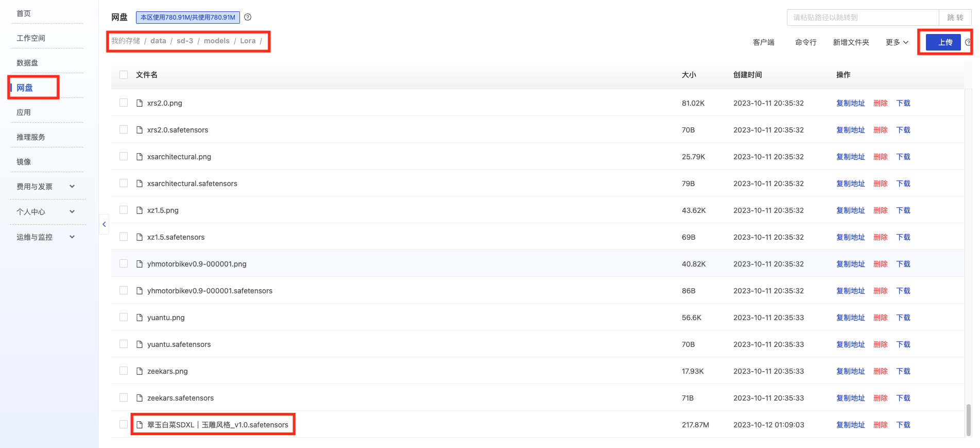The height and width of the screenshot is (448, 980).
Task: Navigate to data in the breadcrumb
Action: [158, 41]
